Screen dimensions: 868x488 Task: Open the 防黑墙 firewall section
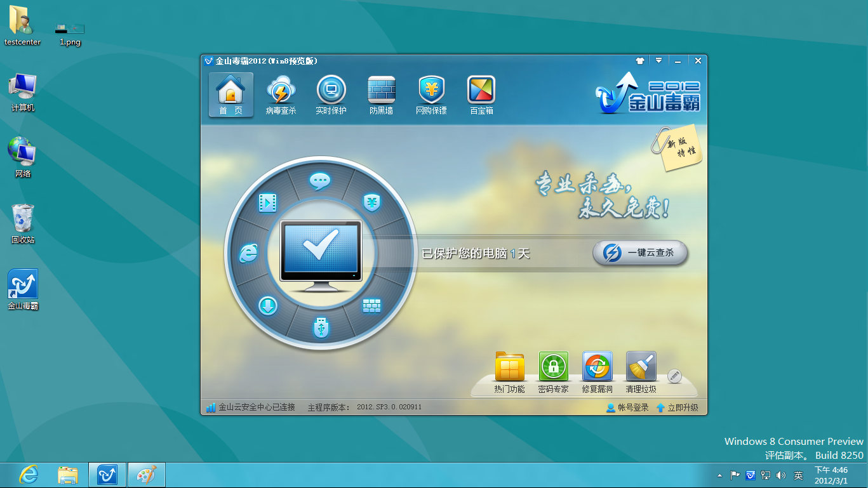(x=381, y=95)
